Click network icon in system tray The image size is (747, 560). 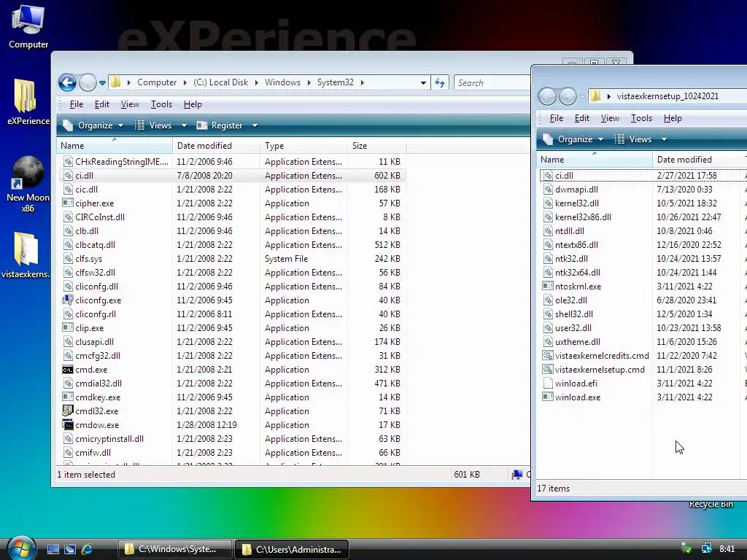(706, 549)
